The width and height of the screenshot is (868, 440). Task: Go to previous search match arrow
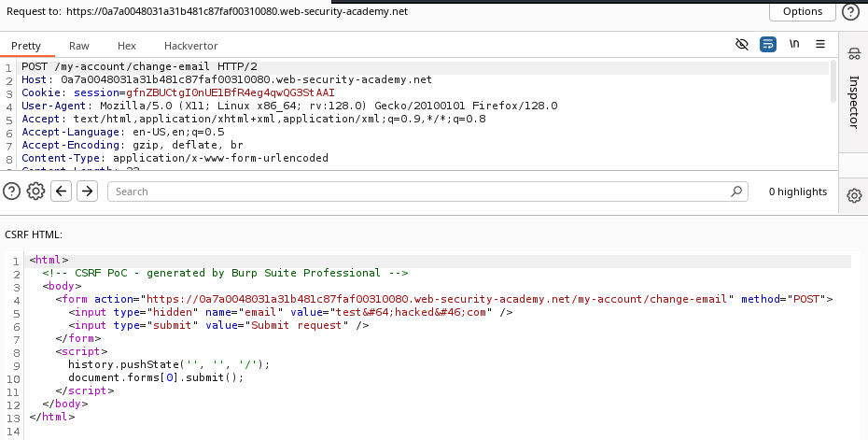(x=61, y=192)
